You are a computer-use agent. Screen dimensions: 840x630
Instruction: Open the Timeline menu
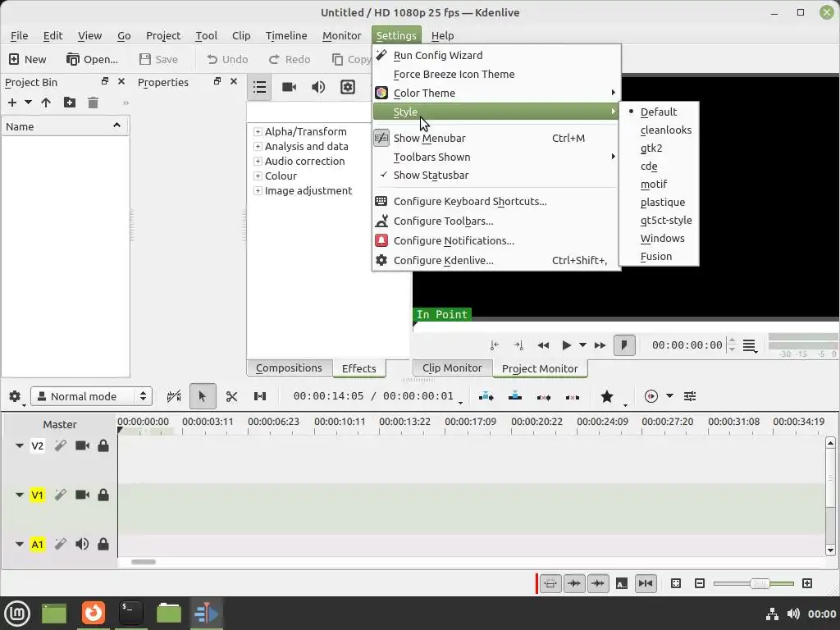[286, 35]
